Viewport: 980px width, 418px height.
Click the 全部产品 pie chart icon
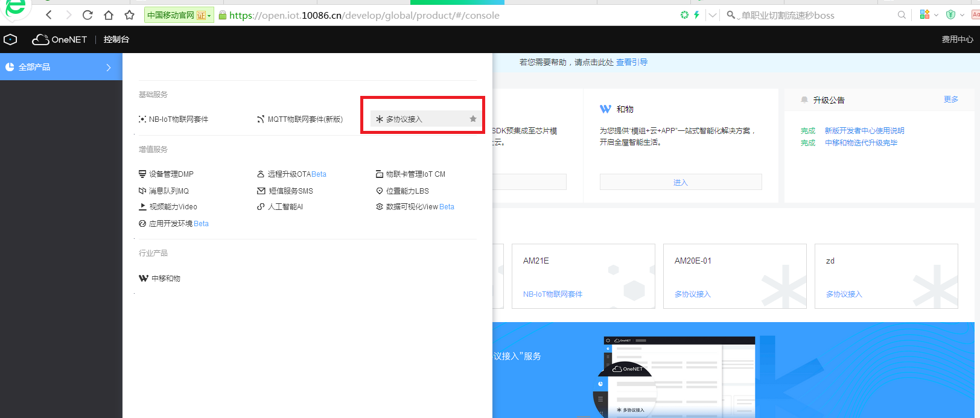pos(10,67)
